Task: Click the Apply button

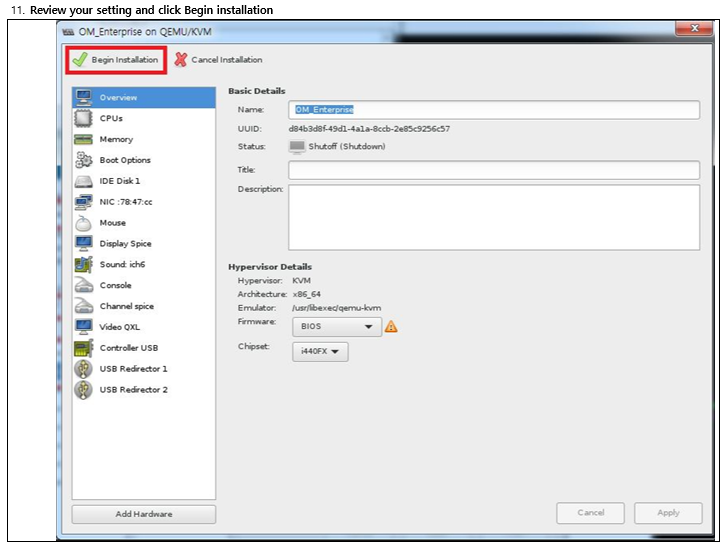Action: [x=668, y=513]
